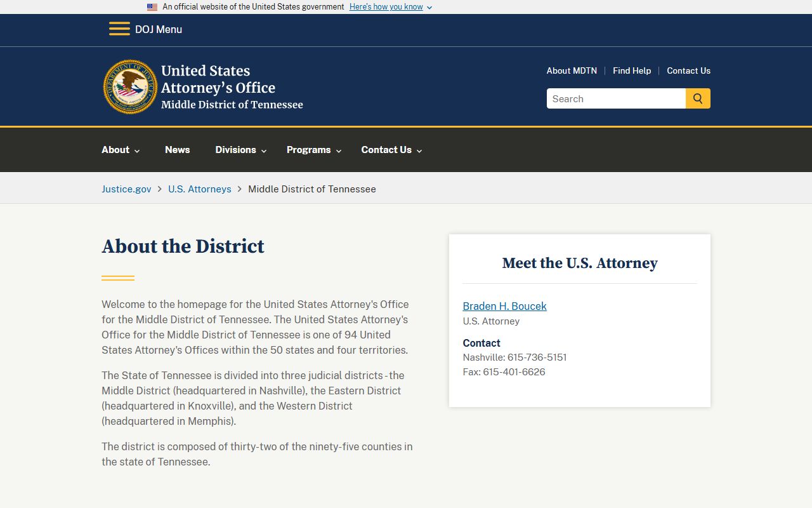The width and height of the screenshot is (812, 508).
Task: Click the Fax number text
Action: coord(504,372)
